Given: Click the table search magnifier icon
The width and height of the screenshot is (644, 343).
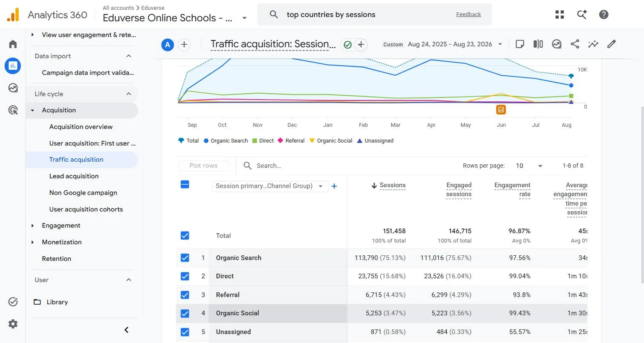Looking at the screenshot, I should click(x=247, y=166).
